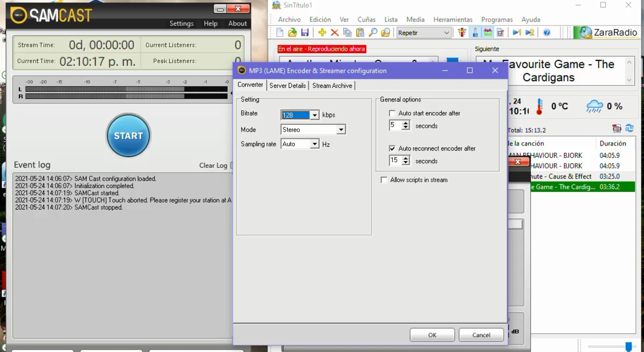Click the En el aire - Reproduciendo ahora label
The height and width of the screenshot is (352, 644).
tap(322, 49)
